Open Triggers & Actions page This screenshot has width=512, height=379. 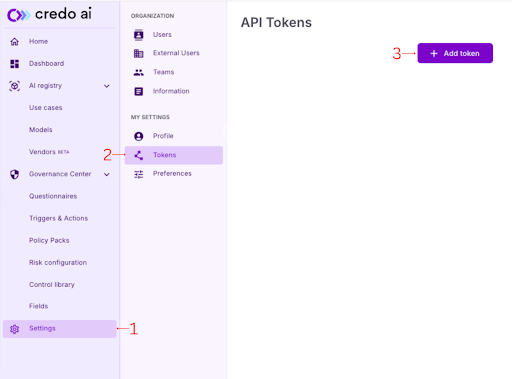[58, 218]
